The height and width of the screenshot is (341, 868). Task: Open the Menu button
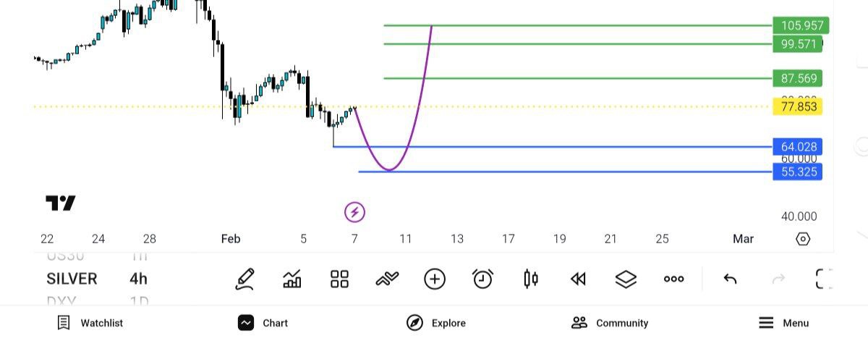pyautogui.click(x=784, y=323)
